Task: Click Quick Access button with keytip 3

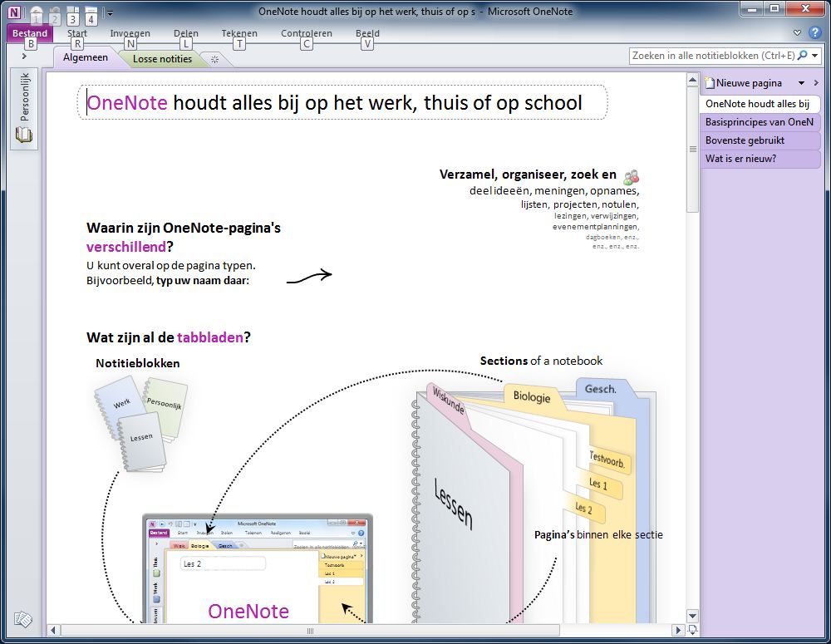Action: (x=73, y=14)
